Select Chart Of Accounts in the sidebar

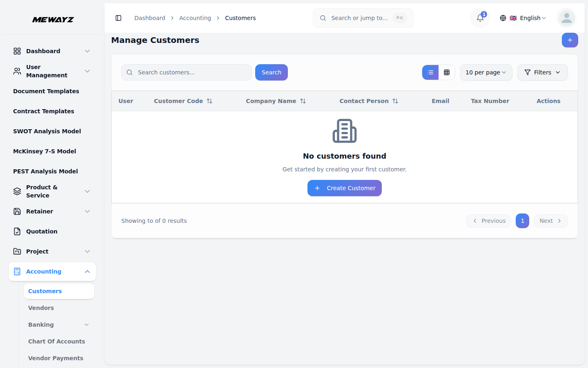[x=56, y=341]
